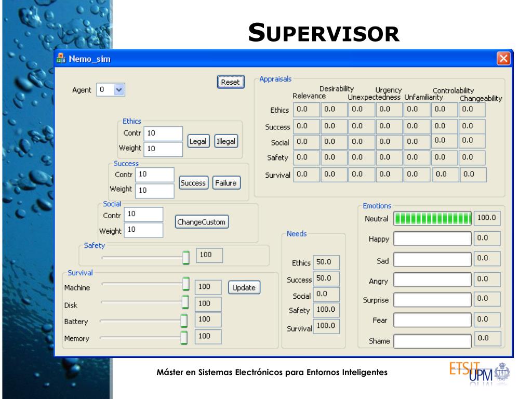Click the Angry emotion value field
The height and width of the screenshot is (399, 532).
487,280
